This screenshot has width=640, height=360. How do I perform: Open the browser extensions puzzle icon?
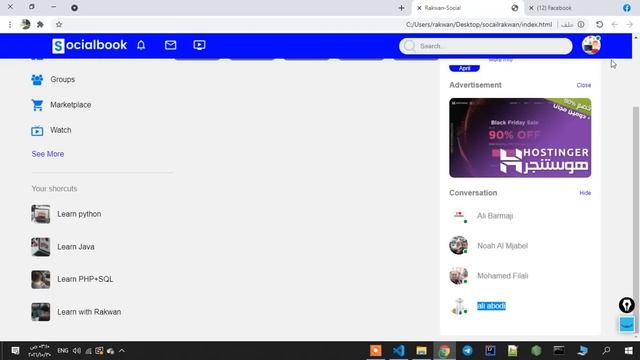(x=40, y=24)
